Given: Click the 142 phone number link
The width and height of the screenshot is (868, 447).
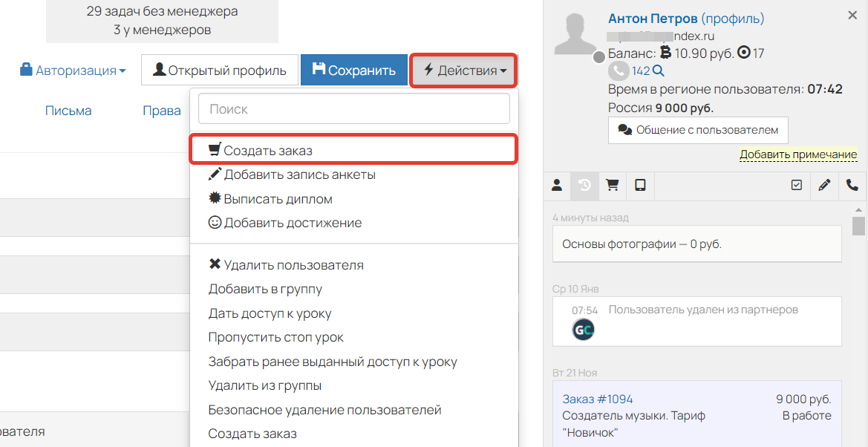Looking at the screenshot, I should [x=641, y=71].
